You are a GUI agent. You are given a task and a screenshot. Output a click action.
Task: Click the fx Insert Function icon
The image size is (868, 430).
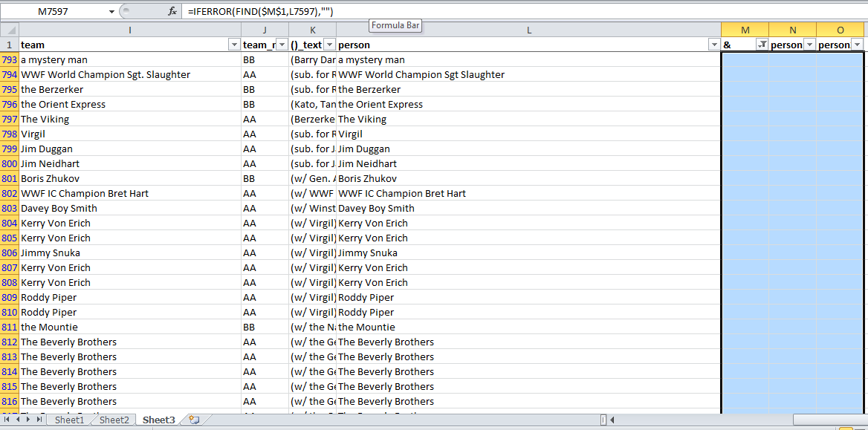click(x=172, y=12)
